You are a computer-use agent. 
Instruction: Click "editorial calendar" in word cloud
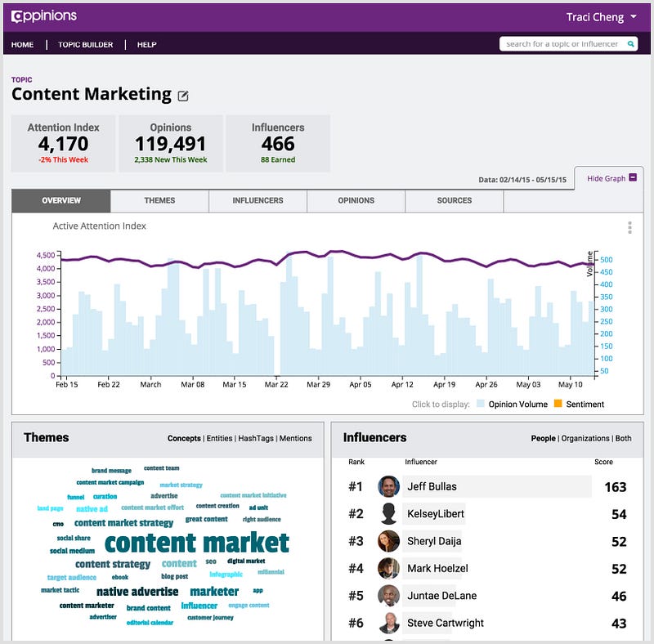coord(150,623)
